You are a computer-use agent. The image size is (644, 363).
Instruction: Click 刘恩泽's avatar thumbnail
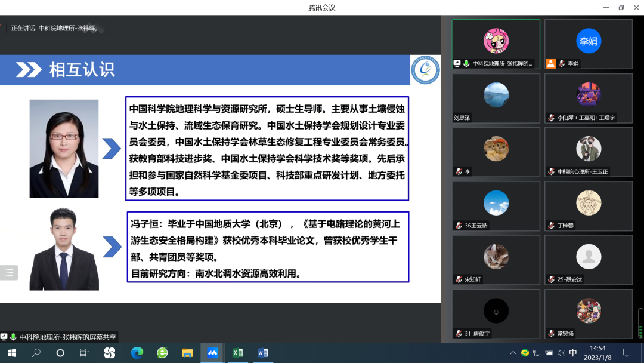pos(496,94)
